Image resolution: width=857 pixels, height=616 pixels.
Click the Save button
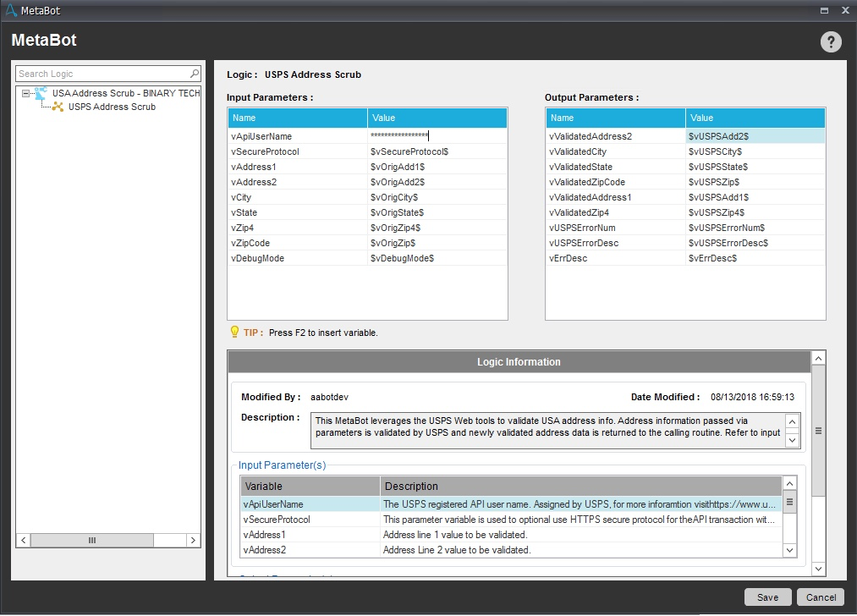tap(767, 597)
